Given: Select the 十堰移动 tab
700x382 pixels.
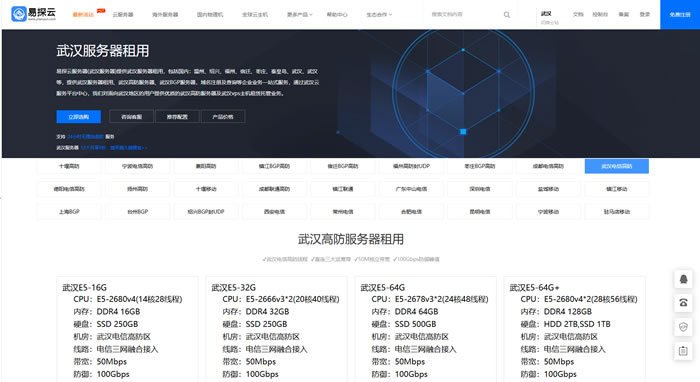Looking at the screenshot, I should (206, 189).
